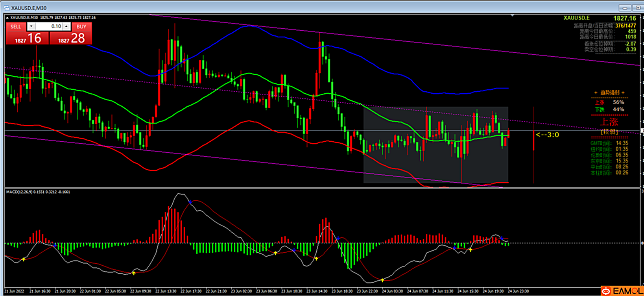Minimize the XAUUSD.E chart window

tap(624, 8)
